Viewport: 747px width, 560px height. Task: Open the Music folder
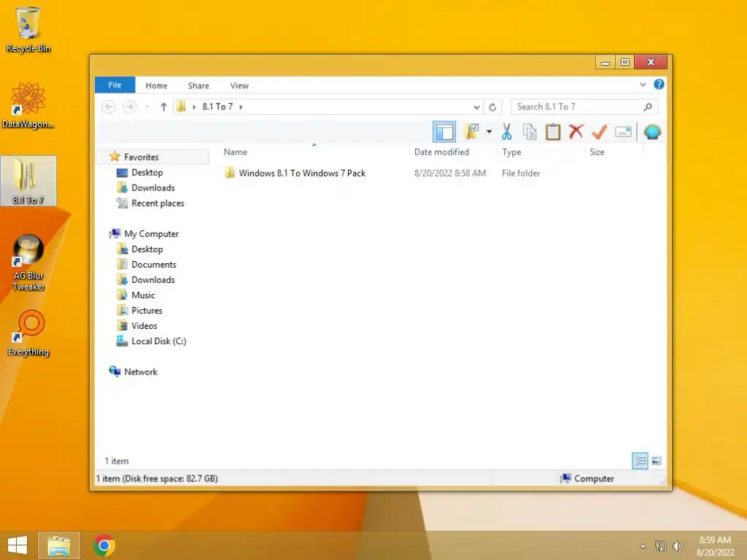click(x=143, y=295)
